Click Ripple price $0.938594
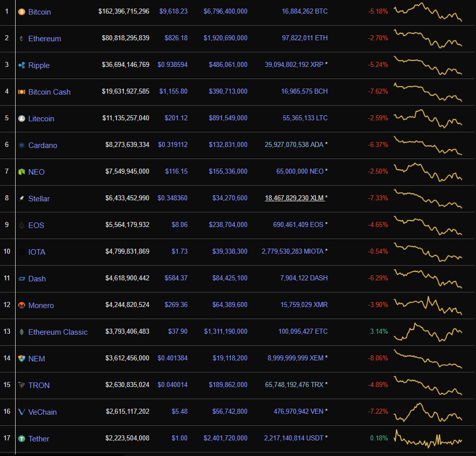476x456 pixels. (x=172, y=64)
